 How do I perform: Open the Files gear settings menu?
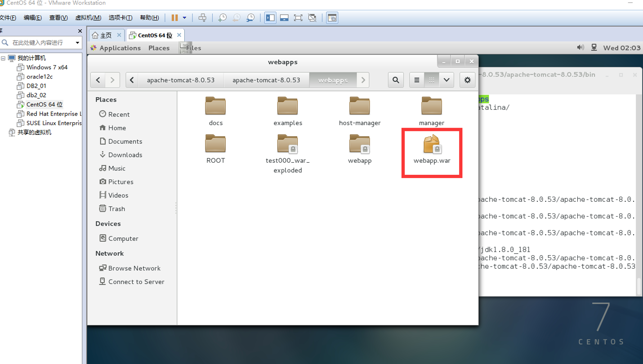tap(468, 80)
